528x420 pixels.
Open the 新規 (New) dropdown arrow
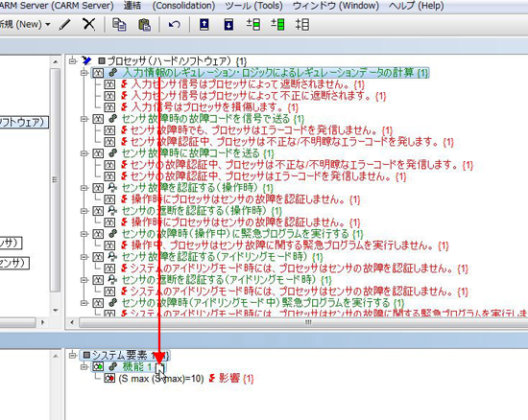tap(47, 25)
